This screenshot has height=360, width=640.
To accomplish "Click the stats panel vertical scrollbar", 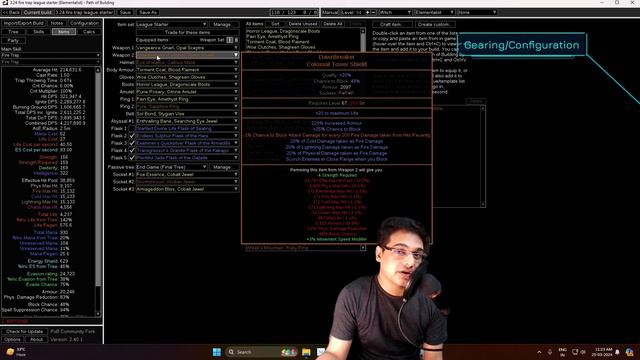I will [x=98, y=192].
